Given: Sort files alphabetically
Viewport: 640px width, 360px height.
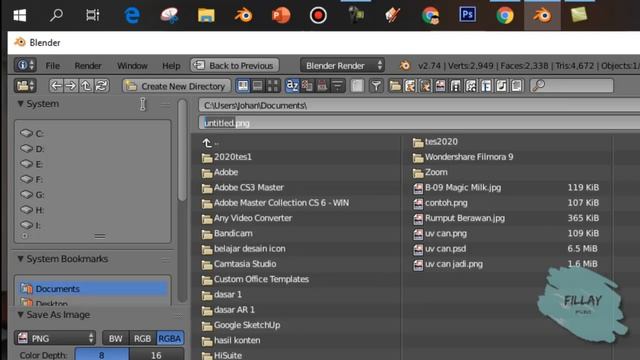Looking at the screenshot, I should point(292,86).
